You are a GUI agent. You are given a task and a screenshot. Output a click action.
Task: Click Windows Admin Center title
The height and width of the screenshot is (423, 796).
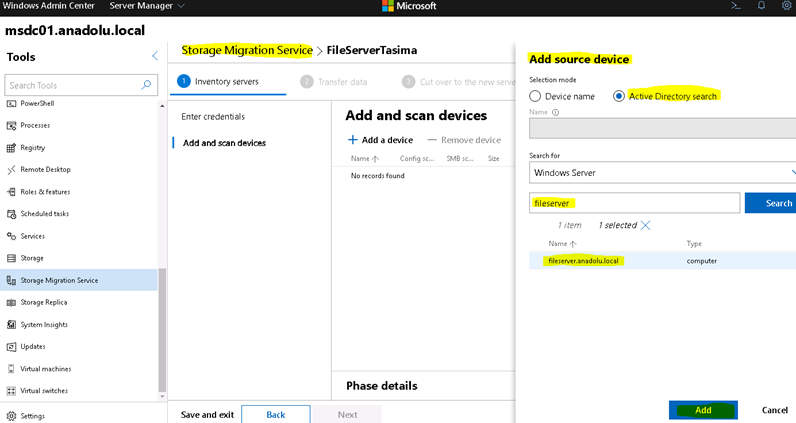point(49,6)
